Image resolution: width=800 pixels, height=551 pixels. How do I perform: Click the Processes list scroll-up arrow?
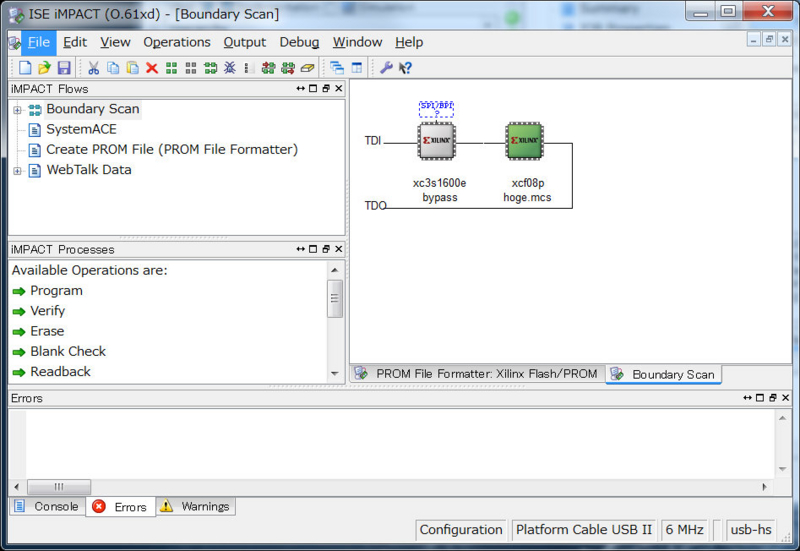click(335, 270)
